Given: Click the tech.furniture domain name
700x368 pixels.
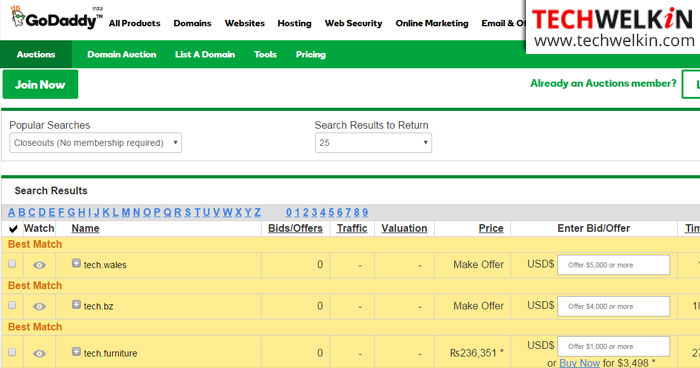Looking at the screenshot, I should (x=111, y=353).
